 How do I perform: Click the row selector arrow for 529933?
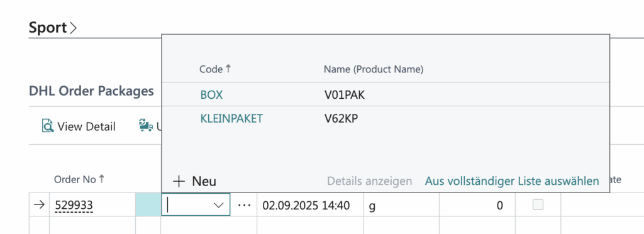click(x=38, y=205)
